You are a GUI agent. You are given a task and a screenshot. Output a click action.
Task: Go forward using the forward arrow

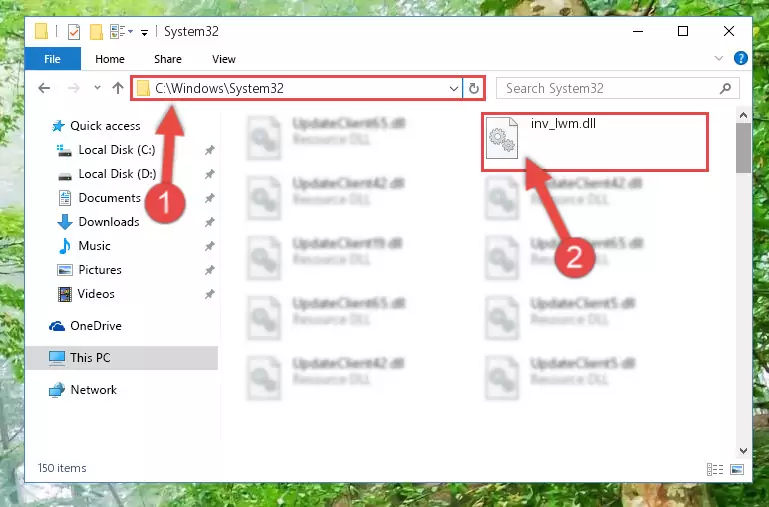tap(74, 88)
